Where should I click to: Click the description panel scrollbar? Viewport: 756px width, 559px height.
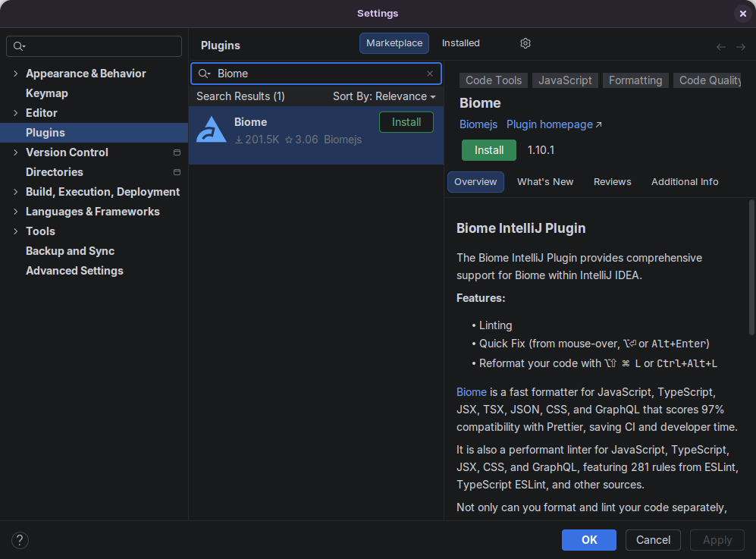click(751, 265)
